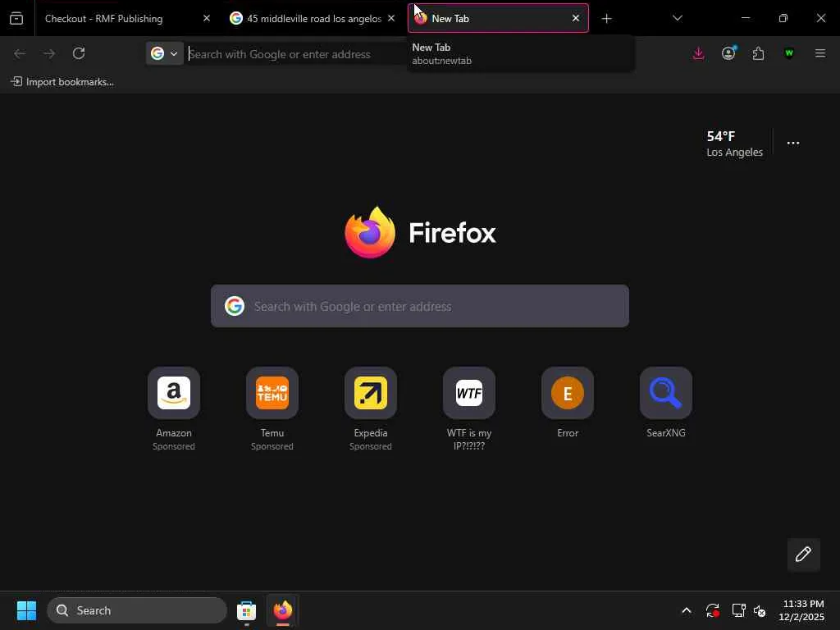Open the Extensions puzzle icon
Image resolution: width=840 pixels, height=630 pixels.
[758, 53]
